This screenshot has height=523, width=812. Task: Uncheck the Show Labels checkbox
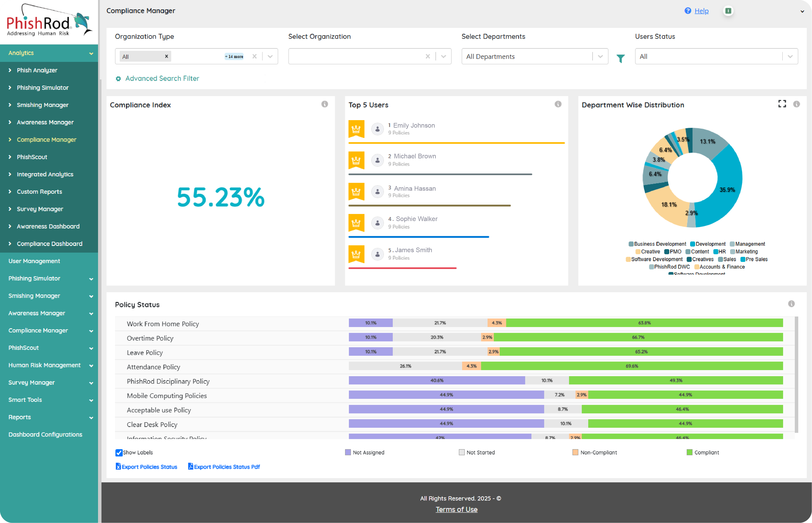tap(119, 452)
